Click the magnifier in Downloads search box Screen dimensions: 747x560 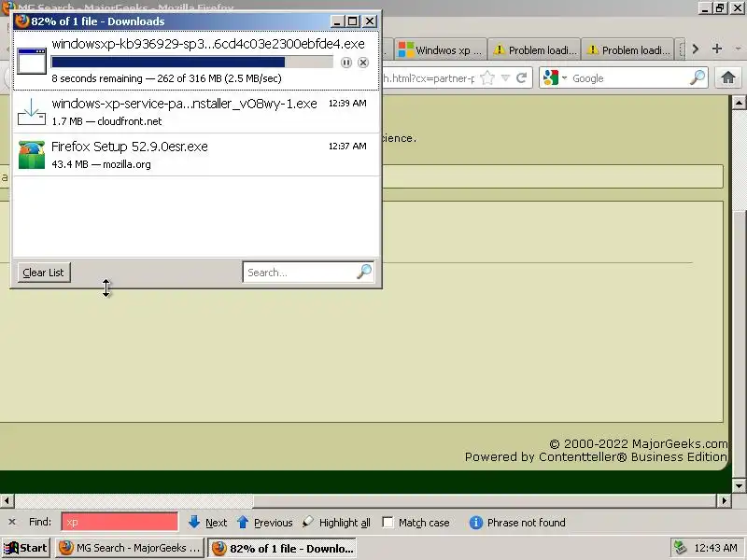(364, 272)
